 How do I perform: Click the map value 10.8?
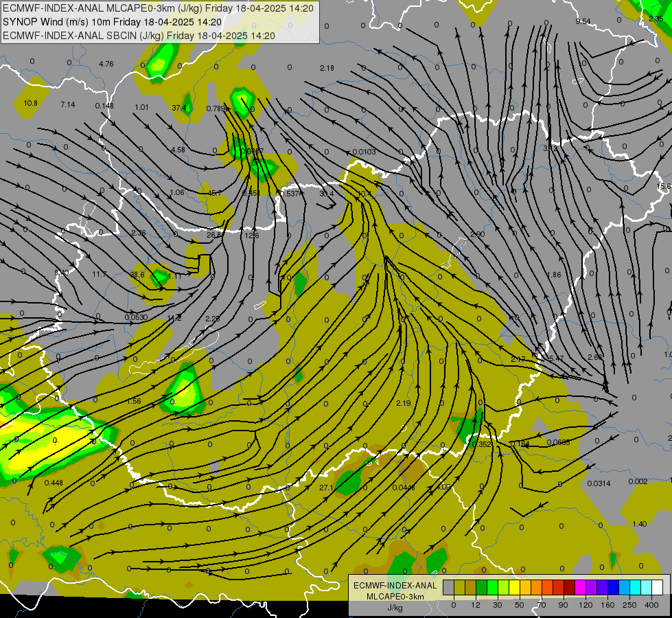click(30, 103)
